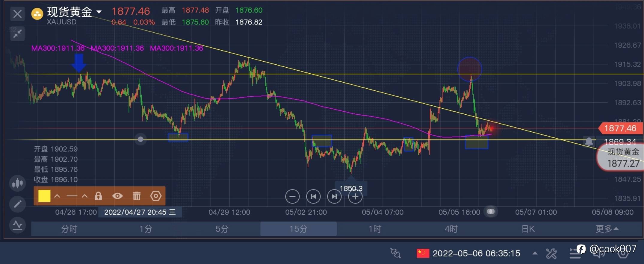The width and height of the screenshot is (644, 264).
Task: Expand the 现货黄金 symbol dropdown
Action: 99,12
